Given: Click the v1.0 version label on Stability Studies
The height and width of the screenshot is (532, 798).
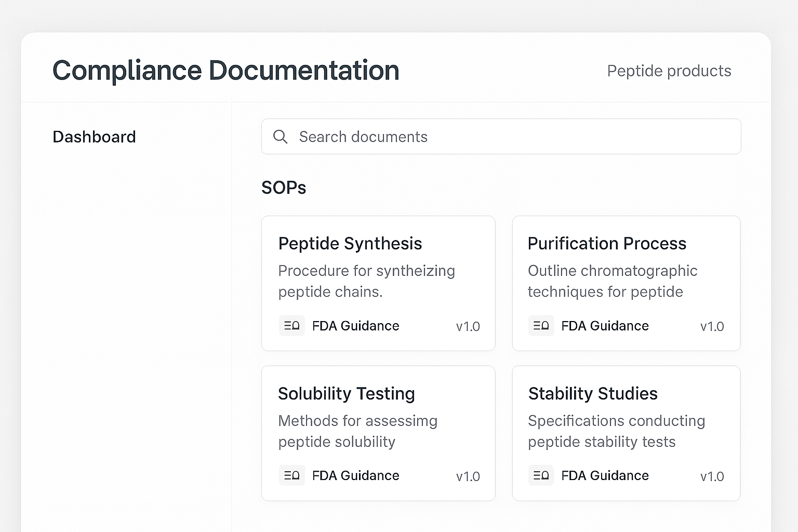Looking at the screenshot, I should pos(712,476).
